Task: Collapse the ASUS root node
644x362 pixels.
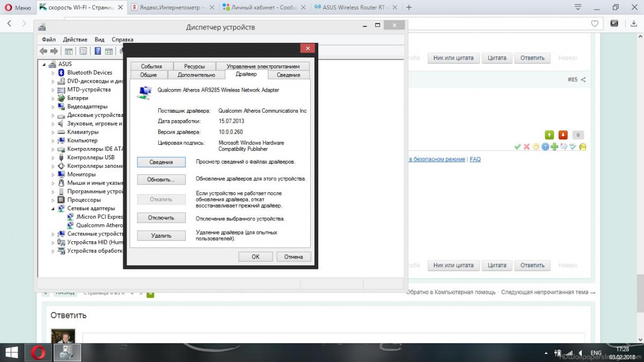Action: point(45,64)
